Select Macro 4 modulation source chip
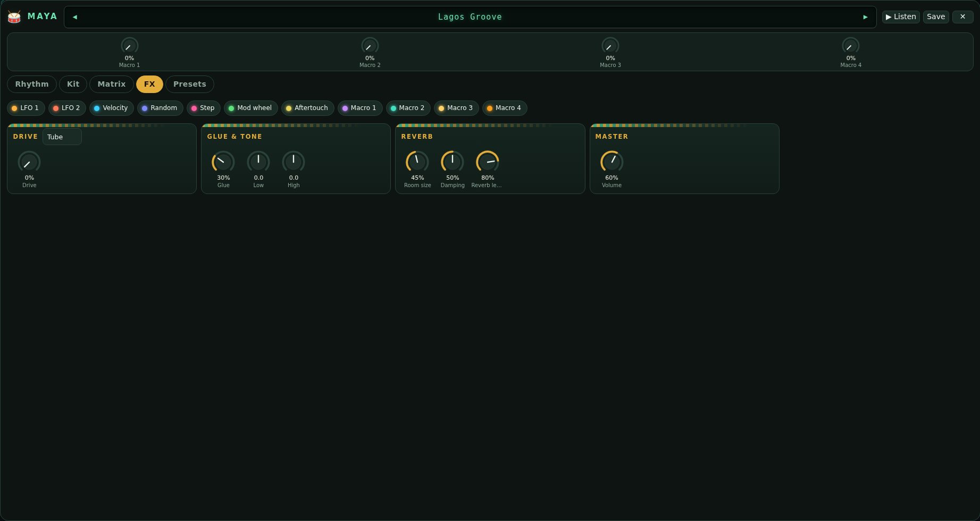This screenshot has width=980, height=521. tap(505, 108)
